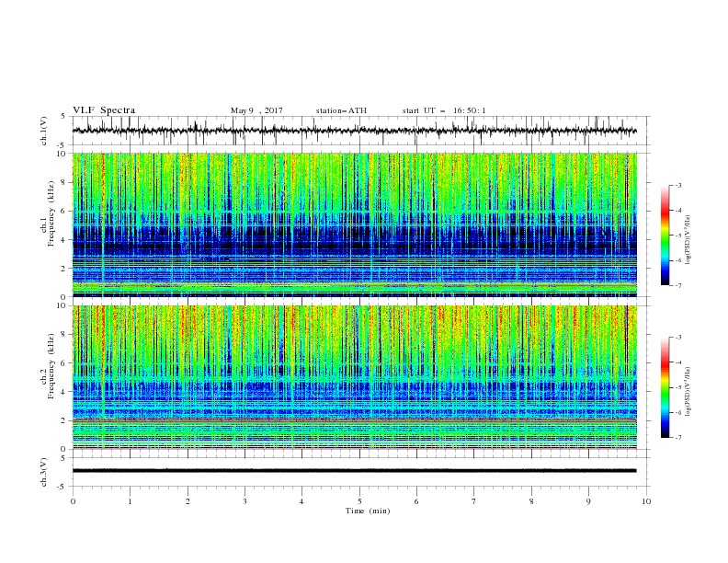The image size is (728, 563).
Task: Click time axis tick label "5"
Action: (359, 501)
